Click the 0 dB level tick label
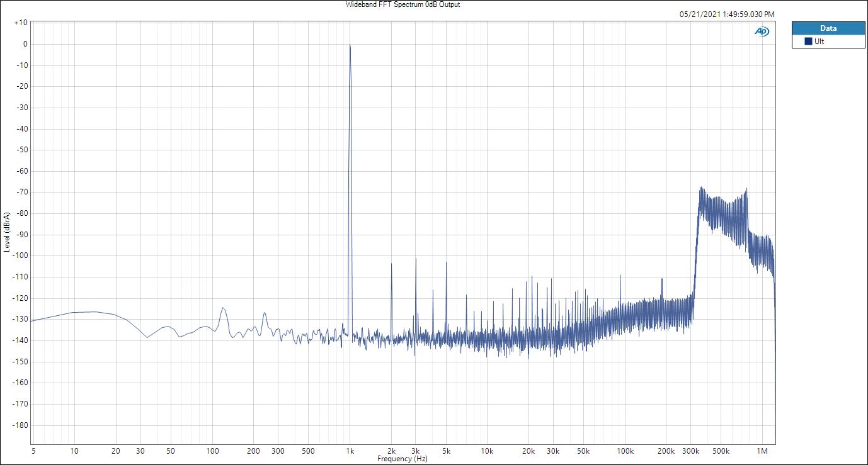This screenshot has width=868, height=465. point(25,44)
